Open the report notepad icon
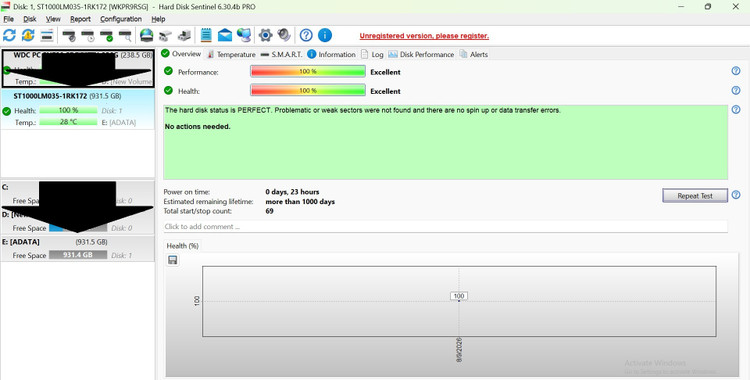Image resolution: width=750 pixels, height=380 pixels. [x=206, y=35]
